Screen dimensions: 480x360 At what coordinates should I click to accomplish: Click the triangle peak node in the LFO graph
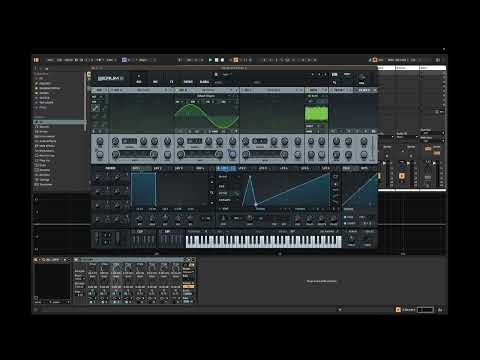[x=250, y=177]
